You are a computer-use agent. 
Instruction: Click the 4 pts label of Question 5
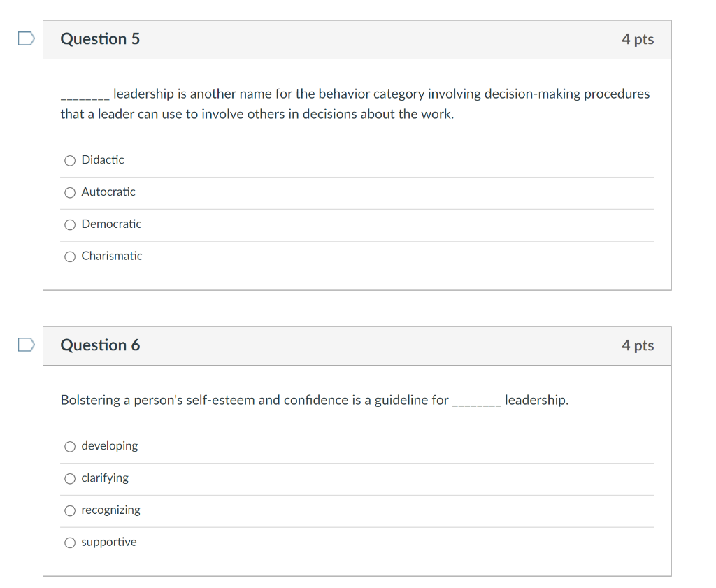coord(637,39)
